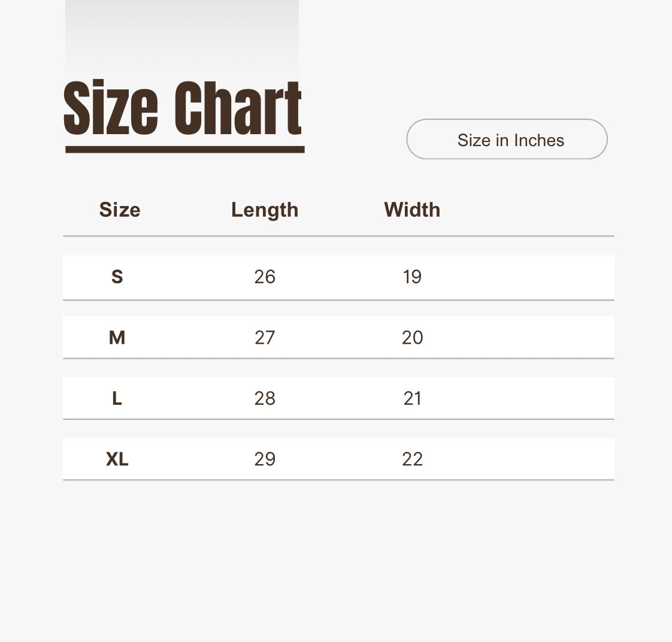Viewport: 672px width, 642px height.
Task: Click the divider line under the column headers
Action: coord(338,236)
